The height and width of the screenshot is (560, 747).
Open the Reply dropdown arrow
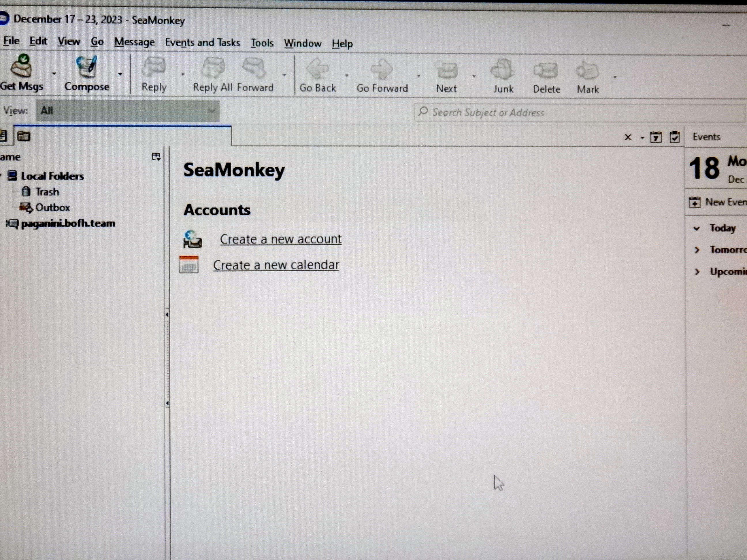click(x=183, y=74)
